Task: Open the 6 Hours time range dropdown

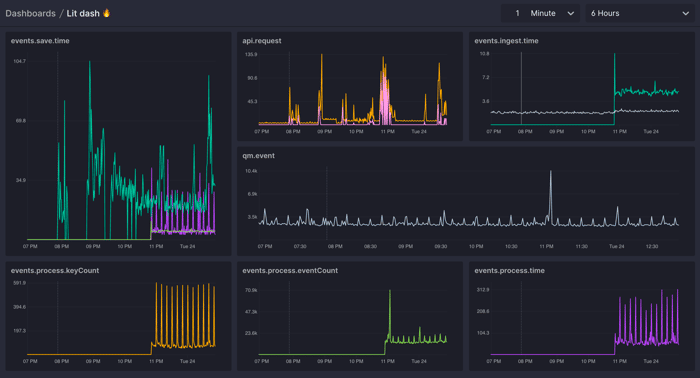Action: tap(640, 13)
